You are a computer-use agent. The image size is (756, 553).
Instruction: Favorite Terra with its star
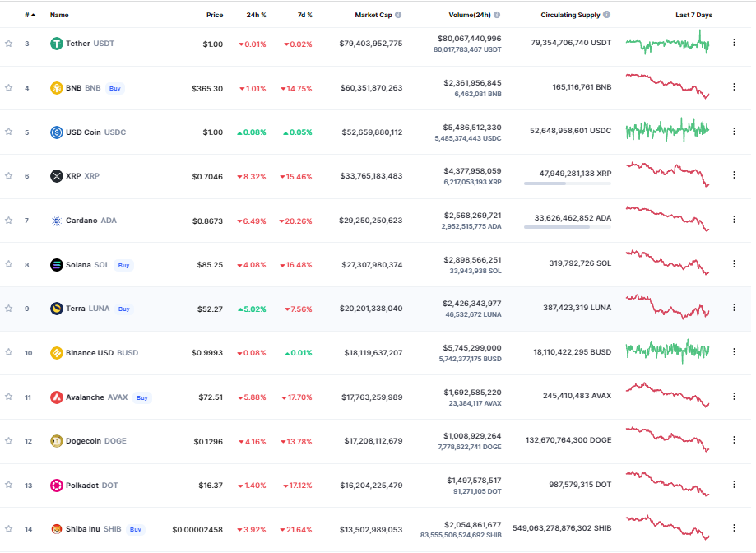[9, 309]
